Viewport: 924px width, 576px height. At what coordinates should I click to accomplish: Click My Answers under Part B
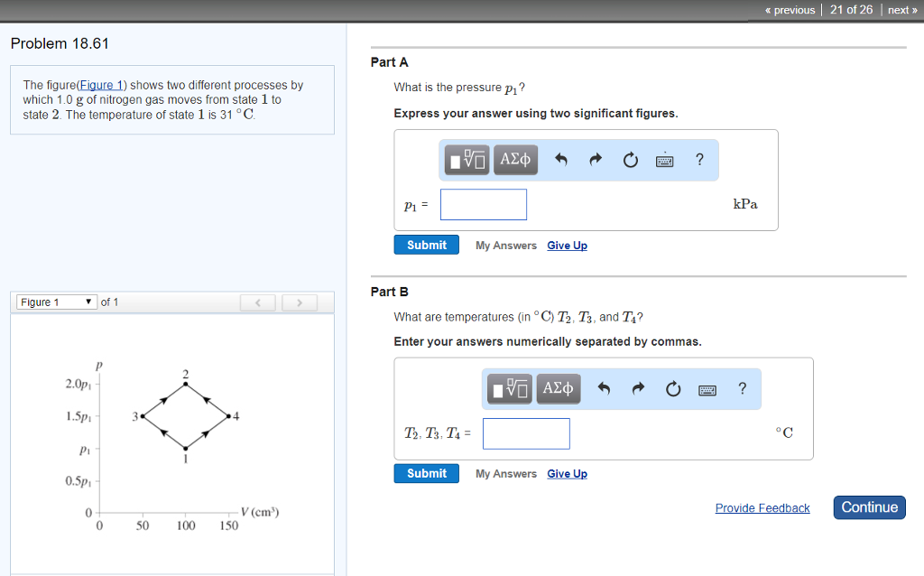click(x=505, y=473)
